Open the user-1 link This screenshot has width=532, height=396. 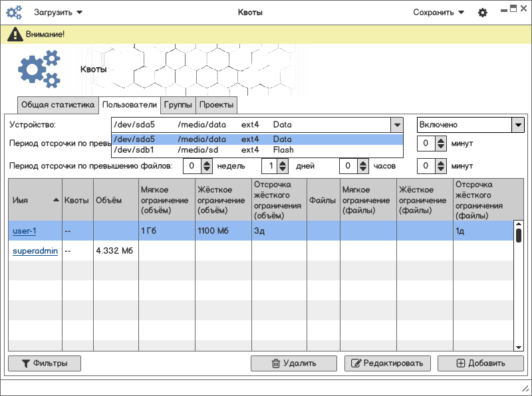tap(25, 231)
